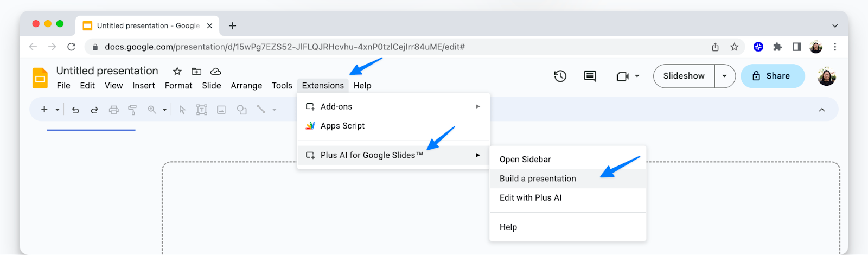Bookmark this page star icon
This screenshot has width=868, height=255.
734,47
